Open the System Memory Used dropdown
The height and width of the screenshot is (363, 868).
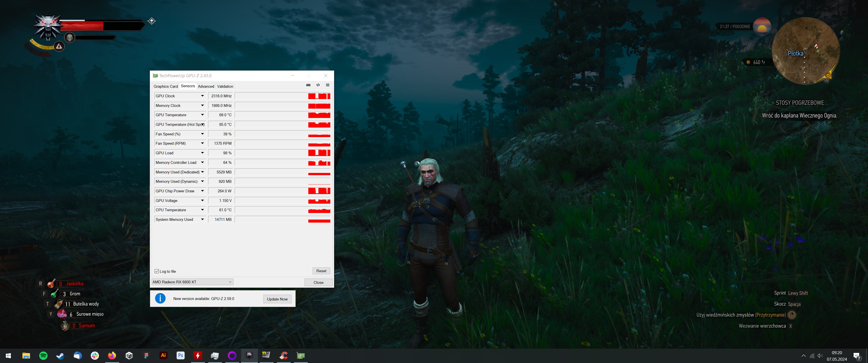203,220
